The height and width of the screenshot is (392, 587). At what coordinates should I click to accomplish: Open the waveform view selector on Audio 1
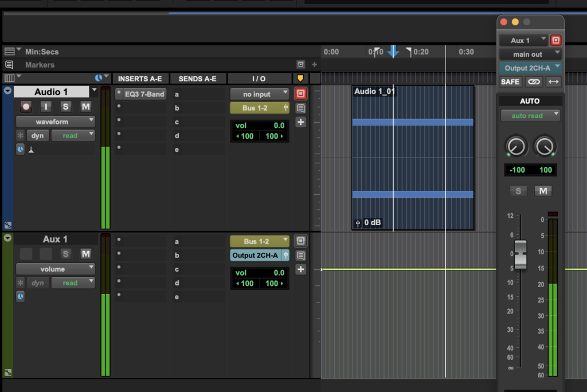pyautogui.click(x=55, y=121)
